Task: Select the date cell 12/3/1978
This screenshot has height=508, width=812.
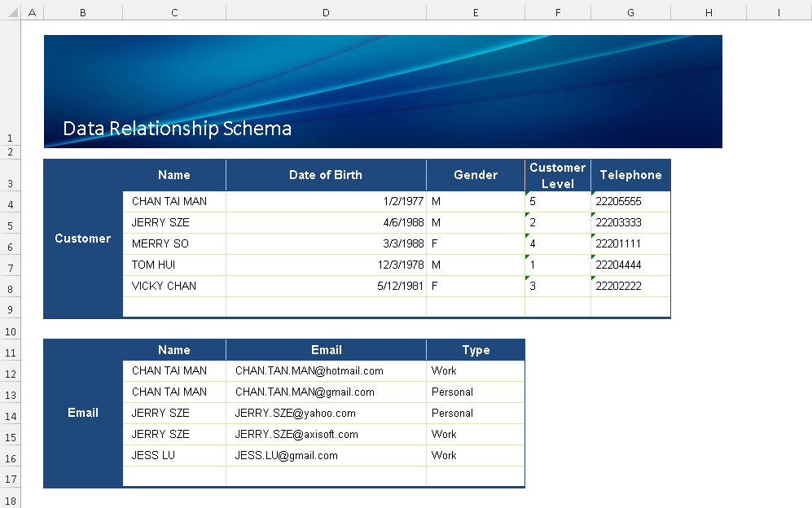Action: 326,265
